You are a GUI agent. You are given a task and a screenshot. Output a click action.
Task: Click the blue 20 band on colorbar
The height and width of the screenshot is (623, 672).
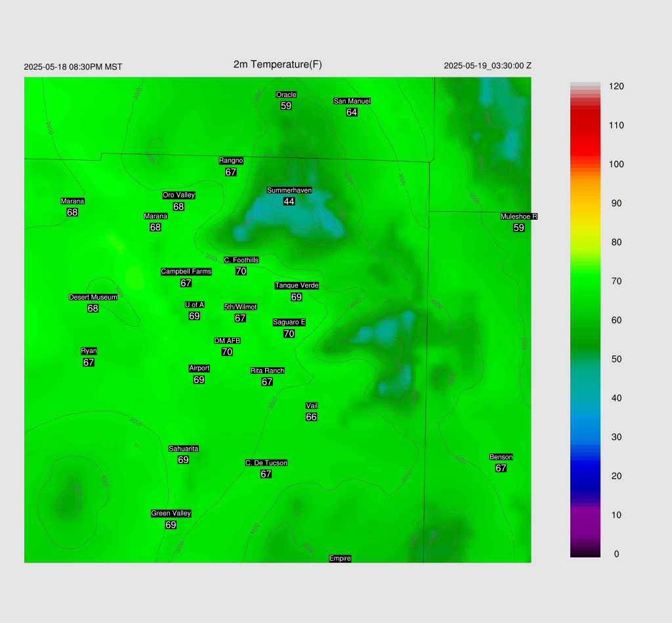tap(585, 476)
